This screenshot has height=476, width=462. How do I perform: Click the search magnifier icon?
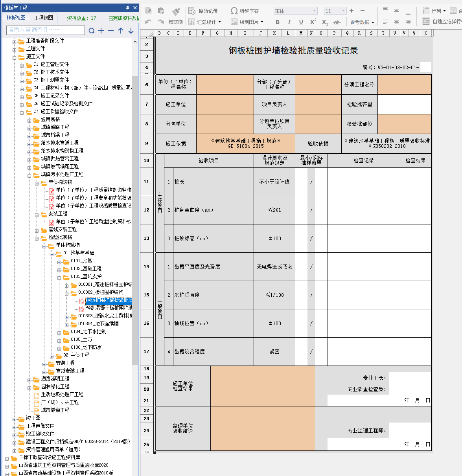click(x=92, y=30)
